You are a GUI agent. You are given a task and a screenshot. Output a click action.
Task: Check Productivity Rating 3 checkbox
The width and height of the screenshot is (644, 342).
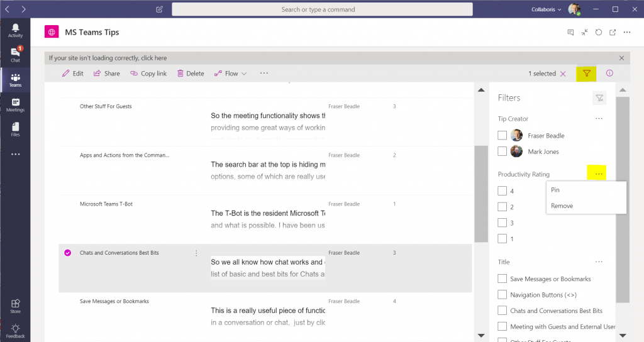point(502,223)
